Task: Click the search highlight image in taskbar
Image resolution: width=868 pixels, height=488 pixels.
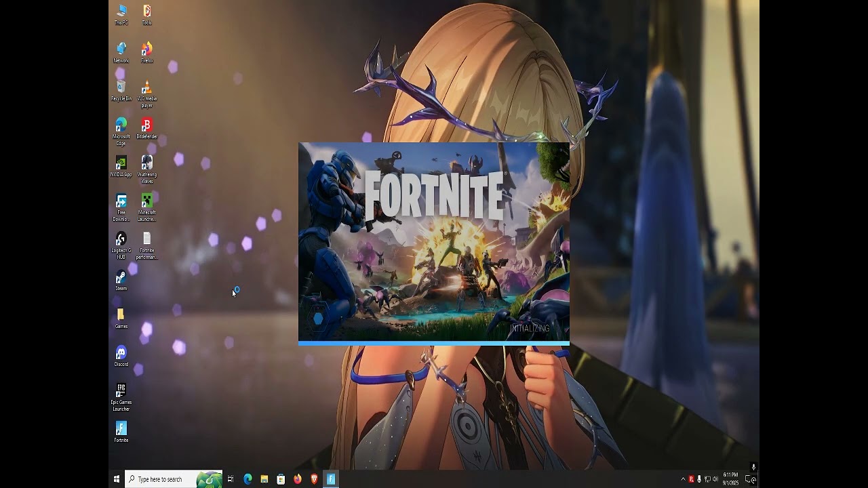Action: tap(209, 479)
